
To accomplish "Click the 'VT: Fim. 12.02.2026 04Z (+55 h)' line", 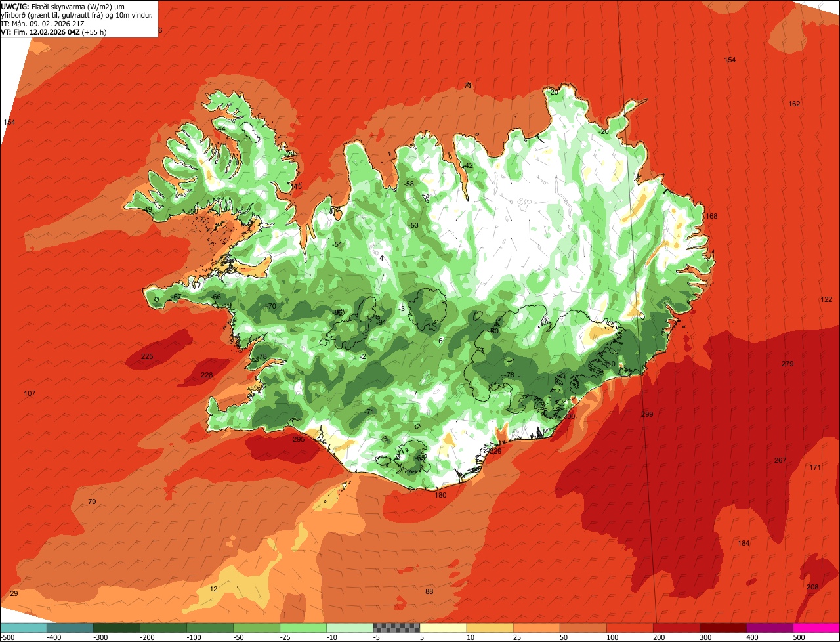I will 54,32.
